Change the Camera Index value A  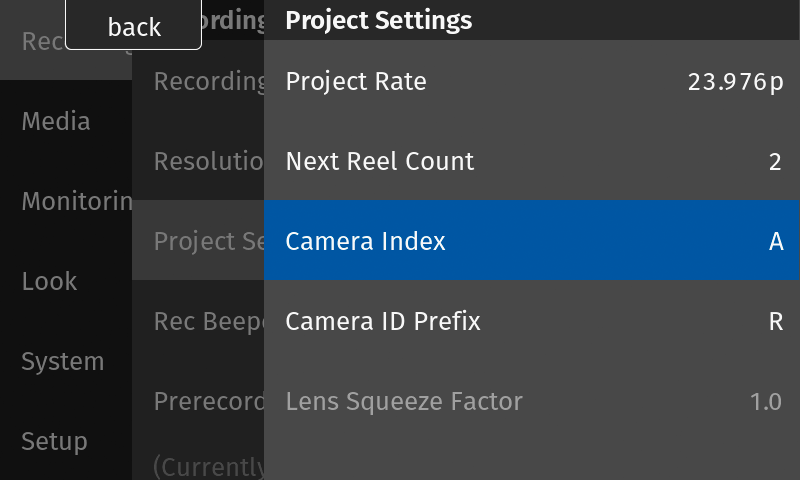coord(776,242)
